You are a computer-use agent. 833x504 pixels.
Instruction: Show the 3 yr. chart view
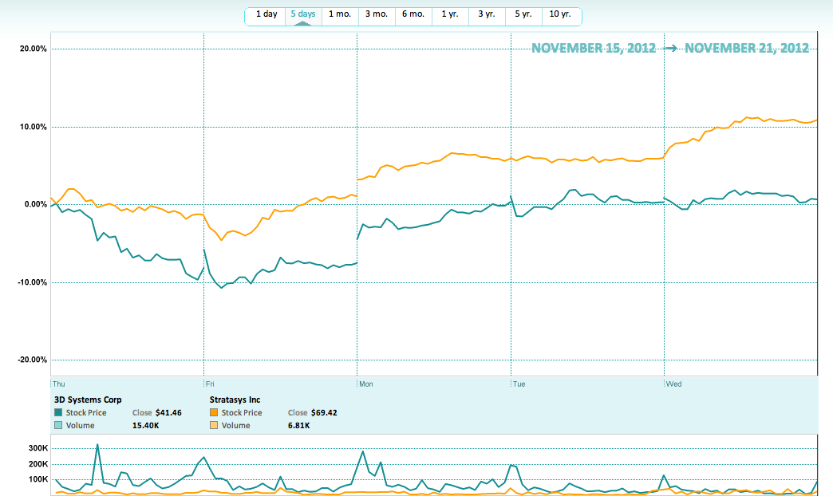pos(486,14)
